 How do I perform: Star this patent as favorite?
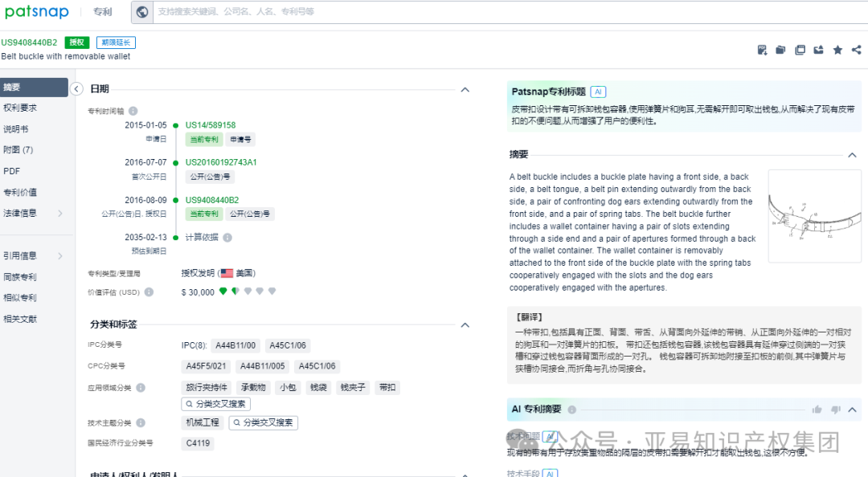click(x=837, y=50)
